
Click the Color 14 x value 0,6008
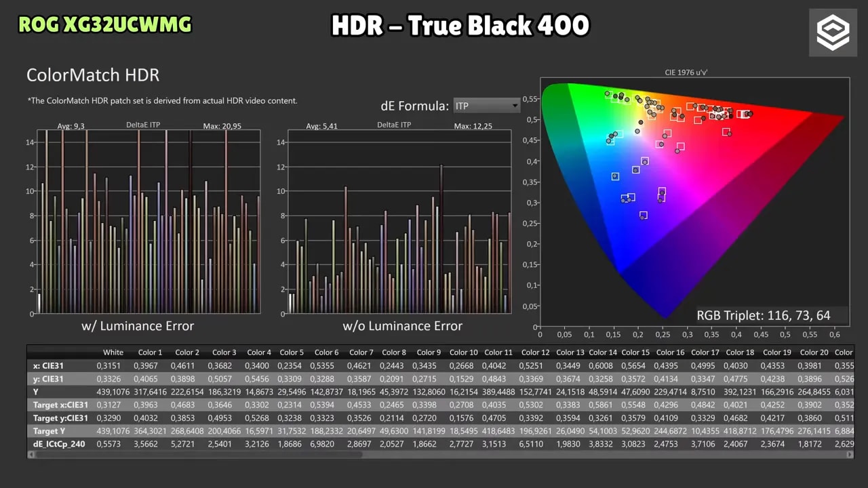pyautogui.click(x=603, y=366)
